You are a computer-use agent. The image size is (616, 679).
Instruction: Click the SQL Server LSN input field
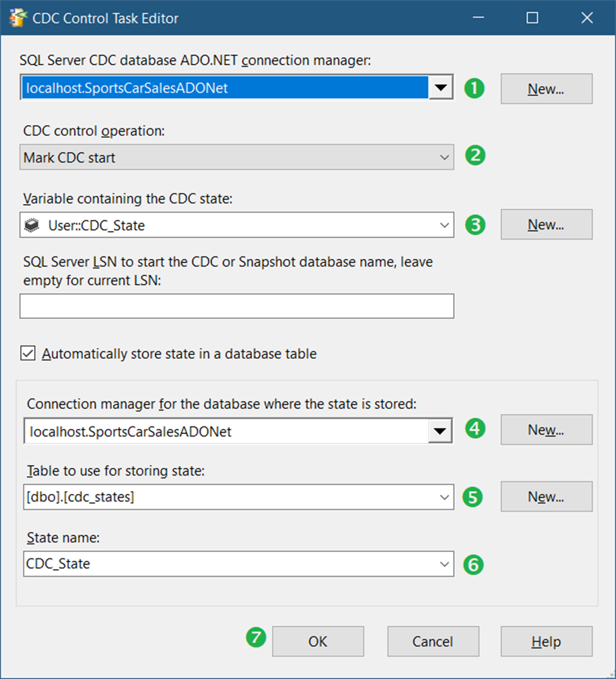pos(238,306)
